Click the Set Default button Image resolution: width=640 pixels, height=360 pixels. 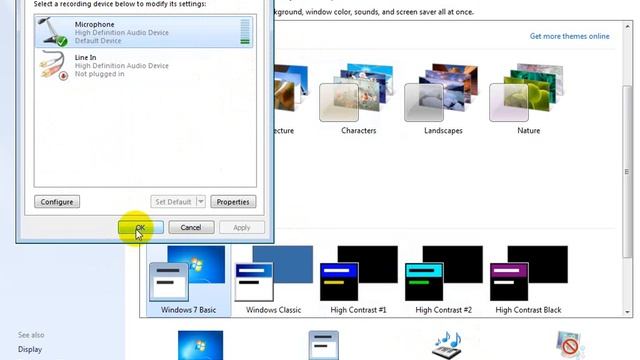pos(173,202)
